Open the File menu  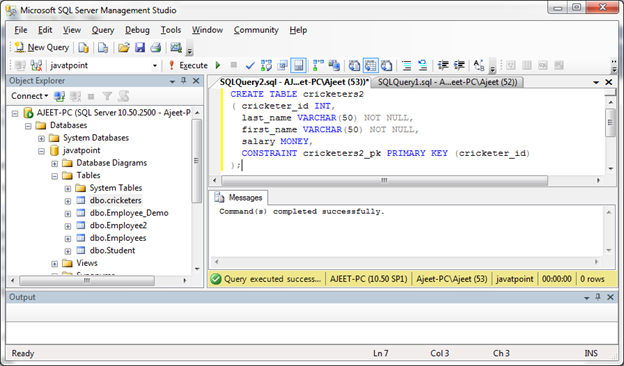(x=21, y=30)
